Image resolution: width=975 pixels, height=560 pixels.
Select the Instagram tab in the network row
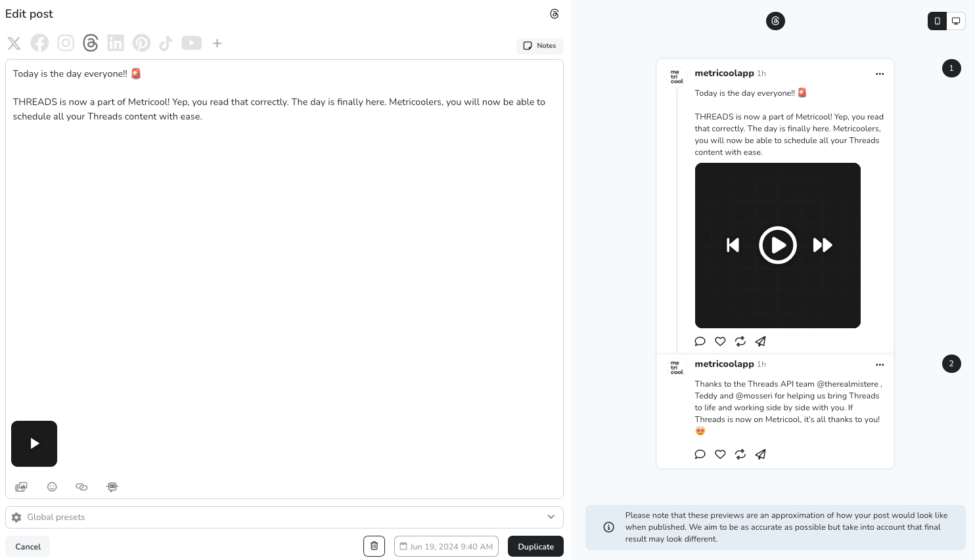(x=65, y=43)
